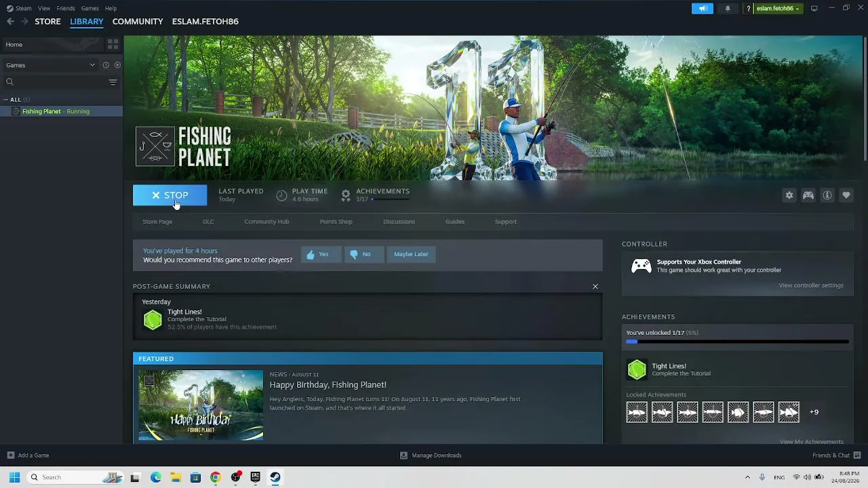
Task: Click the Xbox controller icon in Controller panel
Action: 641,266
